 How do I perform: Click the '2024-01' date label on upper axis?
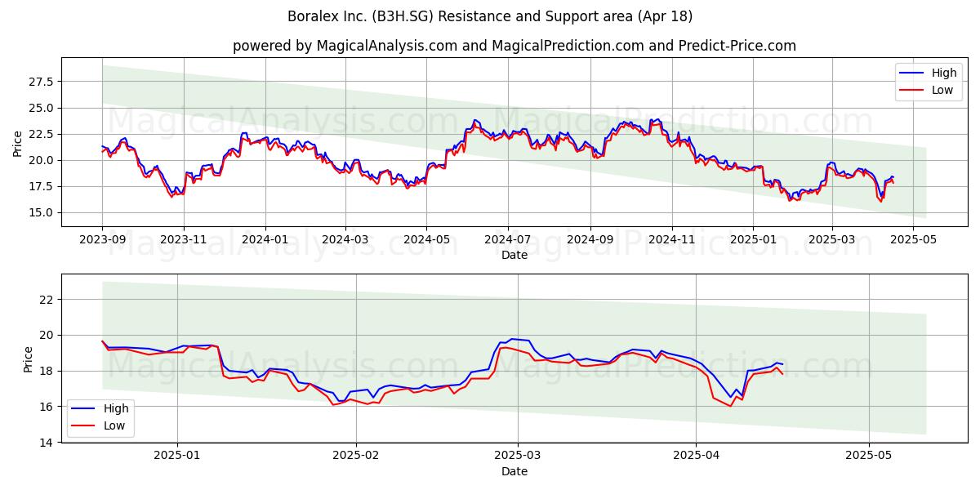click(265, 241)
